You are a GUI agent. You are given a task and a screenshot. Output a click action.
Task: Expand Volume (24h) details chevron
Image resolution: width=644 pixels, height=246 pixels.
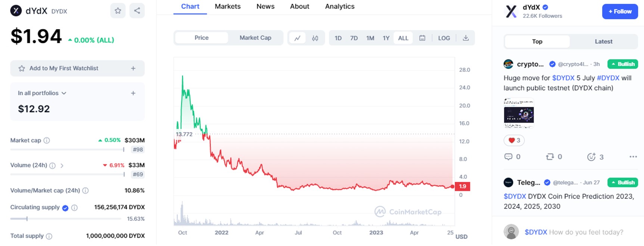(62, 165)
